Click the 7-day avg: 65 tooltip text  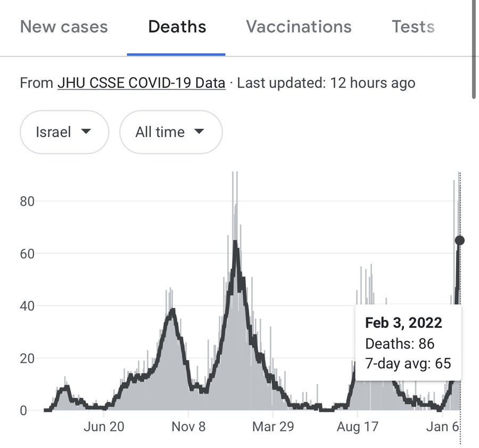click(408, 364)
